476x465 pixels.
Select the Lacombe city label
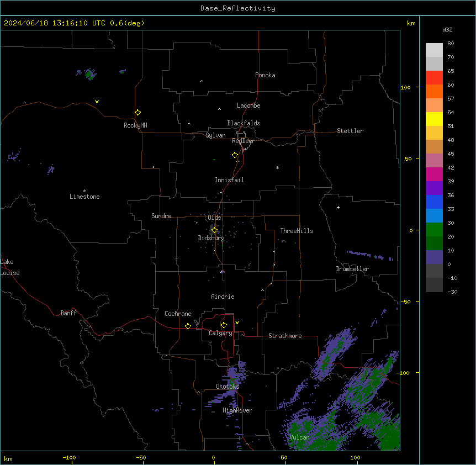pos(248,105)
